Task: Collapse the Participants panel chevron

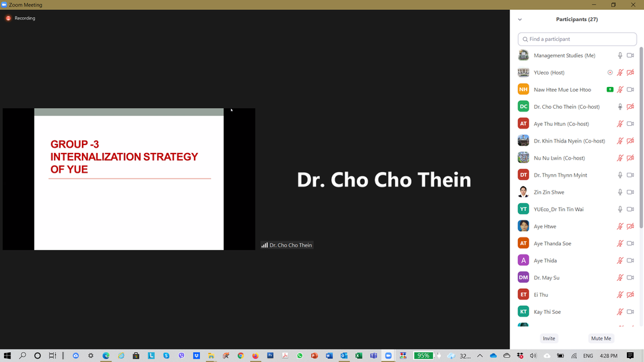Action: click(x=520, y=19)
